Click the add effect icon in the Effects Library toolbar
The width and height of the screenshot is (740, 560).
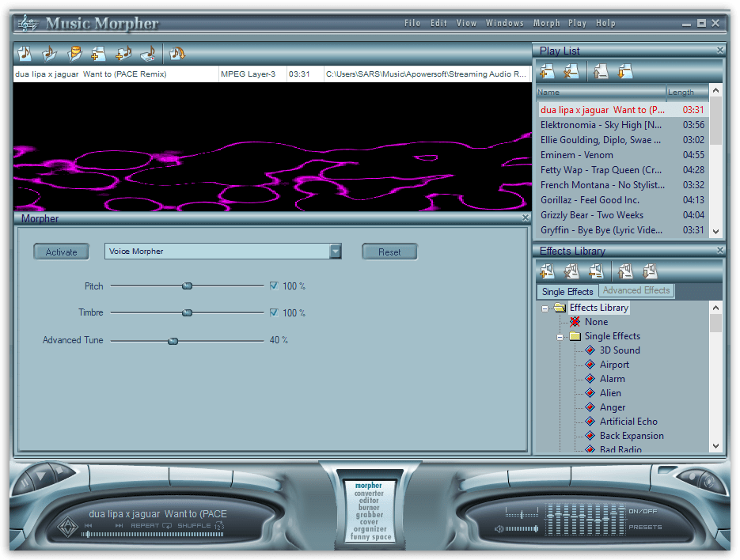tap(546, 271)
